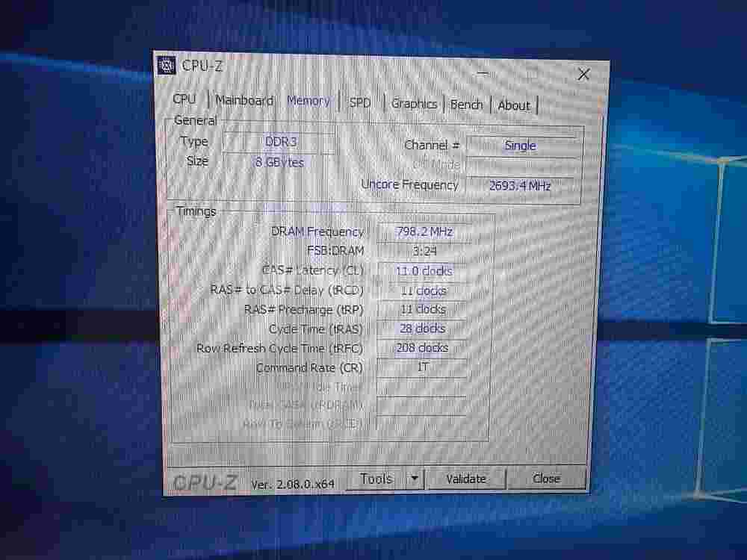
Task: Click the Command Rate value box
Action: tap(423, 367)
